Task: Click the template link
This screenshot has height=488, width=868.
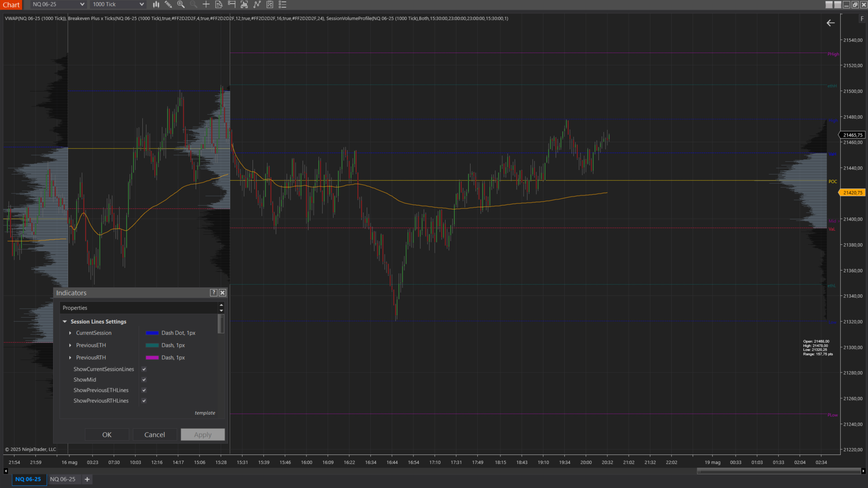Action: (x=205, y=412)
